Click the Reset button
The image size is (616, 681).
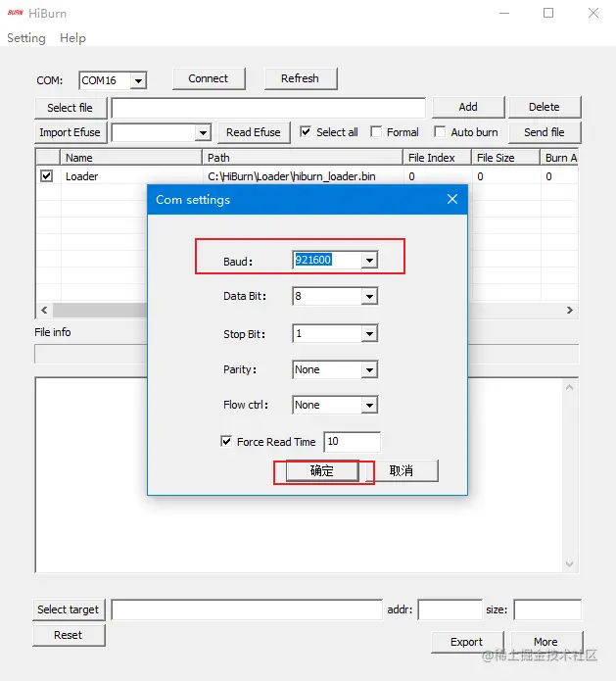point(69,635)
